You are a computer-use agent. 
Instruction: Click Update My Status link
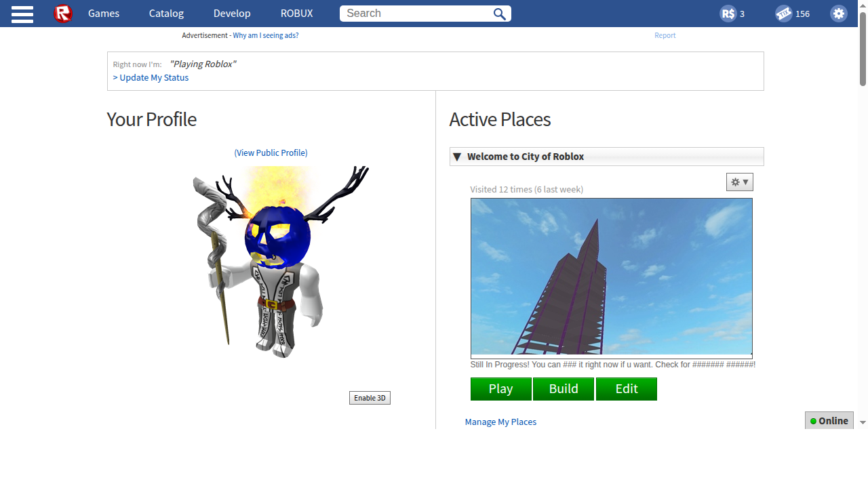coord(151,78)
